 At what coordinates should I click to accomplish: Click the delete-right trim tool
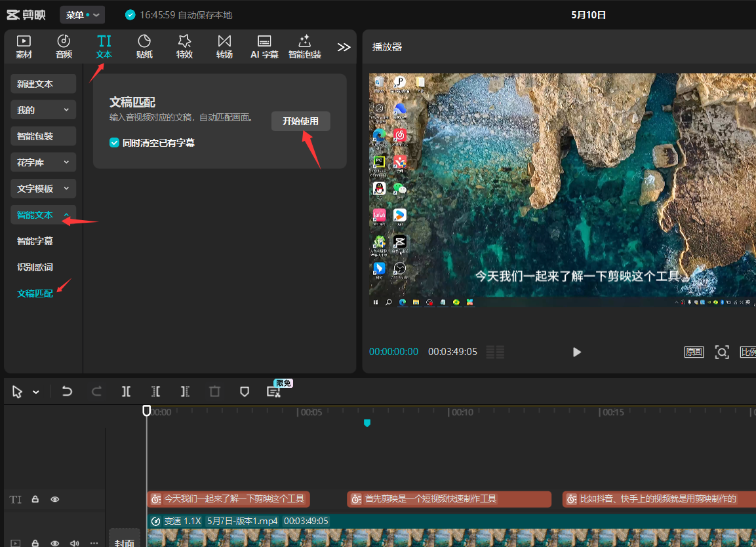(185, 392)
